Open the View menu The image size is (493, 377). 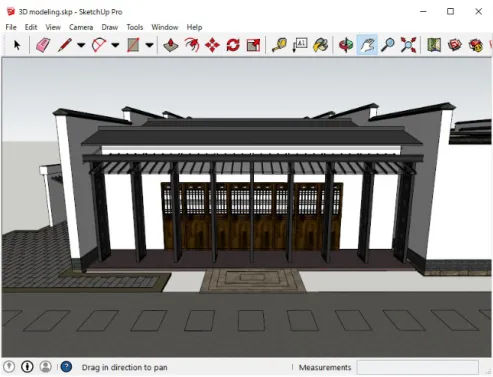53,27
